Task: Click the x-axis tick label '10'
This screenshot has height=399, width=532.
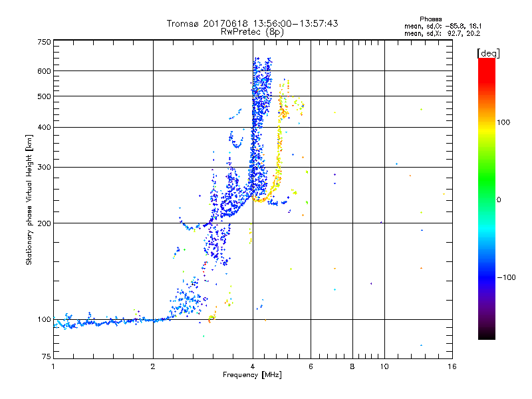Action: tap(384, 366)
